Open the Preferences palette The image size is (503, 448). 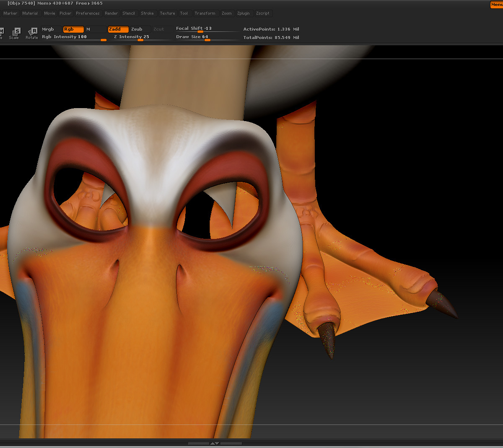(88, 13)
